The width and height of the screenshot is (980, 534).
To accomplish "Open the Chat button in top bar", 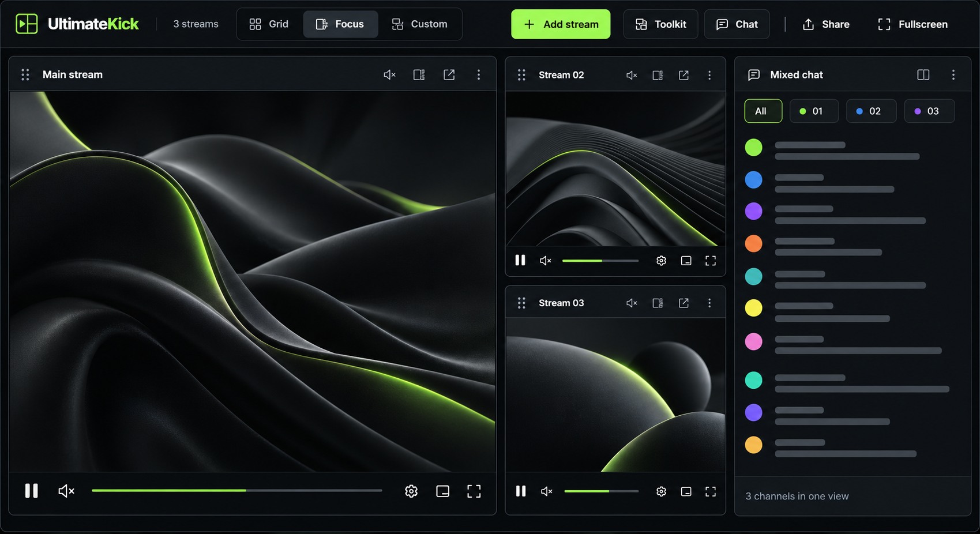I will [x=737, y=24].
